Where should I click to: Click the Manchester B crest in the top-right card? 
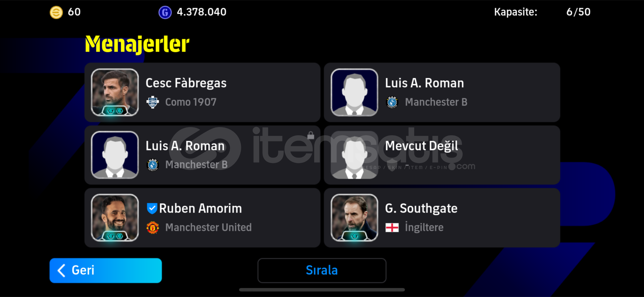[392, 102]
